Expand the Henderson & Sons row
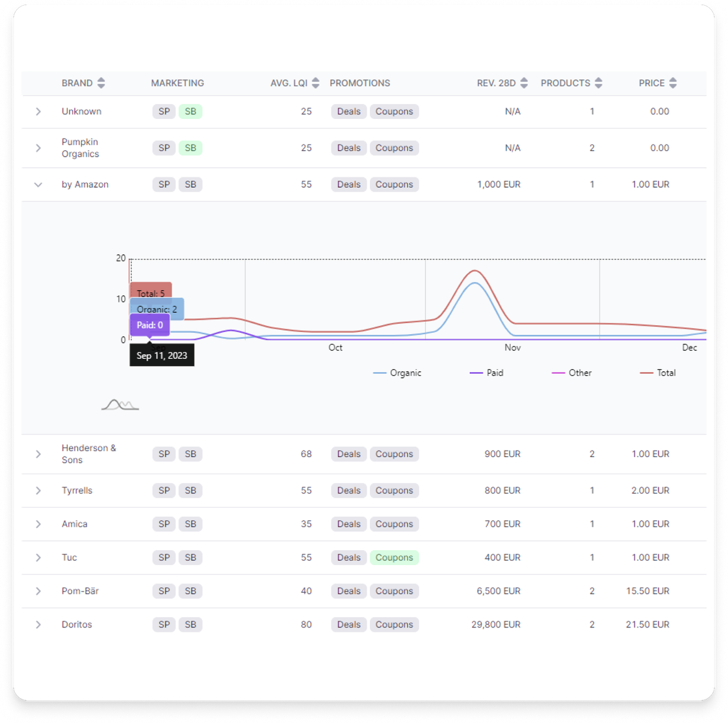The height and width of the screenshot is (723, 728). coord(38,454)
